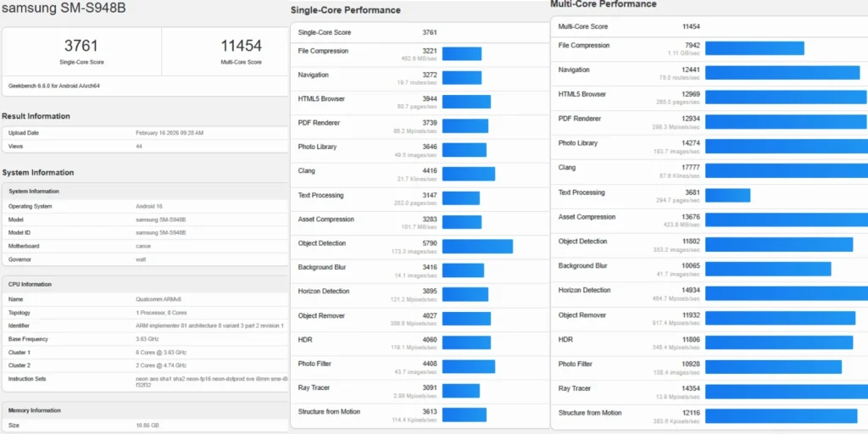Click the multi-core Text Processing score bar

[727, 195]
